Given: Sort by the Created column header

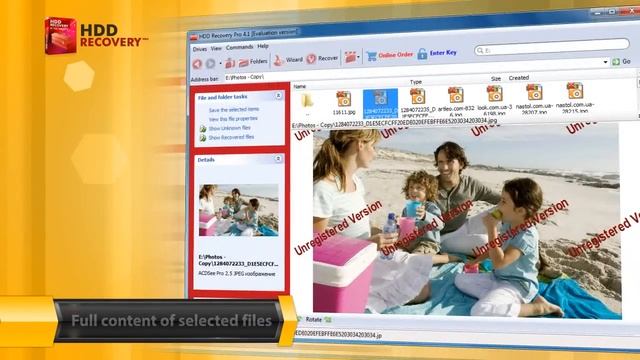Looking at the screenshot, I should pyautogui.click(x=519, y=78).
